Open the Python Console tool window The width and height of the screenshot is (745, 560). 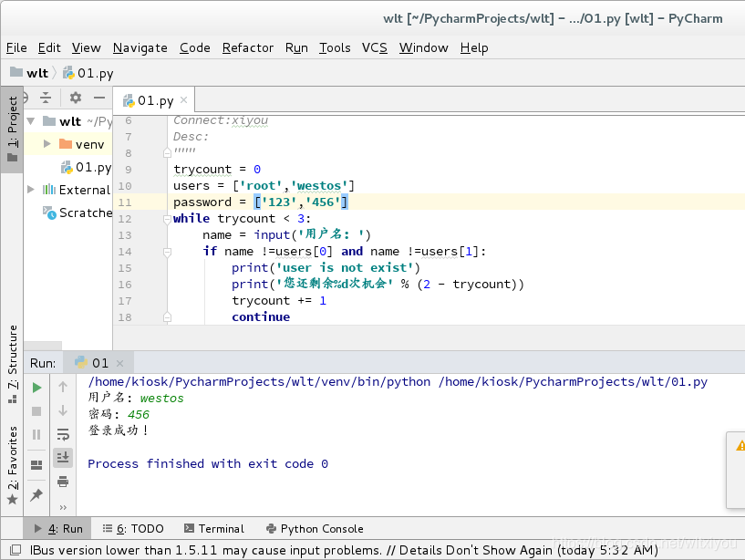click(x=315, y=529)
